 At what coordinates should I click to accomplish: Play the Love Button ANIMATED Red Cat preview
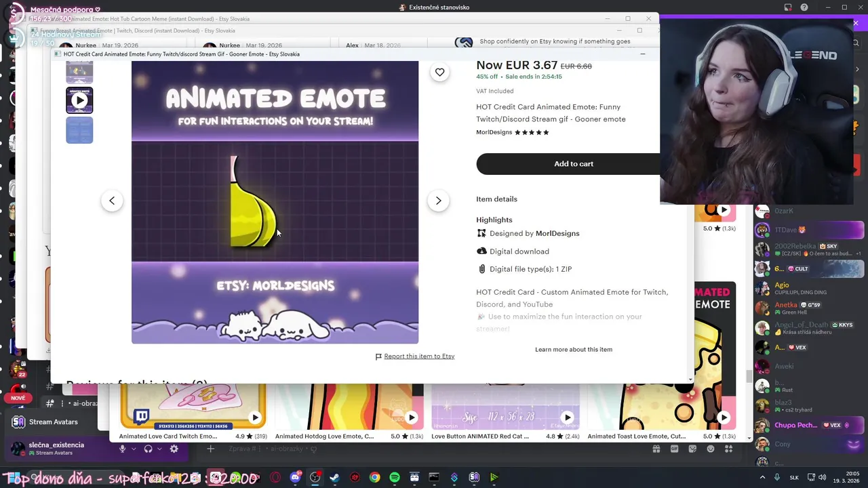point(567,418)
